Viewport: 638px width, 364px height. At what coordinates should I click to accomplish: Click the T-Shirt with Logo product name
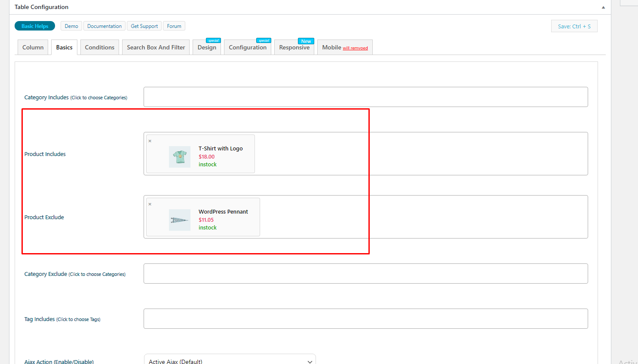pyautogui.click(x=221, y=149)
